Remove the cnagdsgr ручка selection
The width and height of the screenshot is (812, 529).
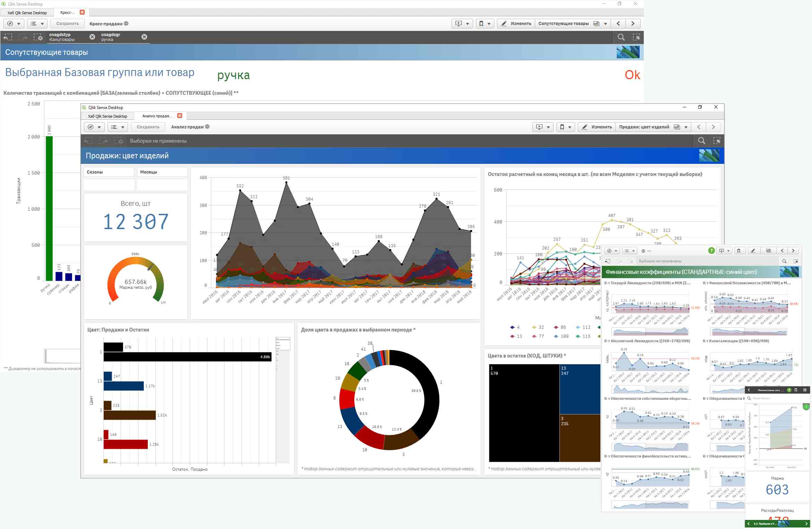point(144,37)
